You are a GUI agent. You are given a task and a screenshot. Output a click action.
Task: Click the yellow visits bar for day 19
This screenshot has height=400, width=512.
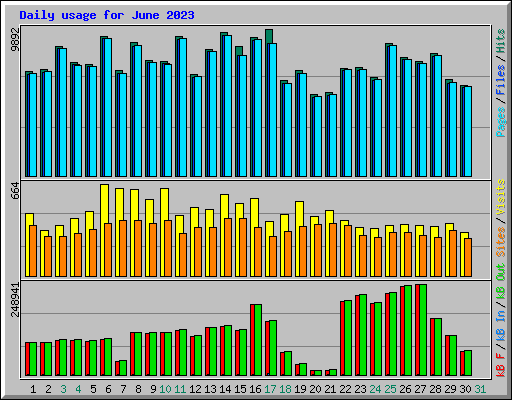coord(299,213)
